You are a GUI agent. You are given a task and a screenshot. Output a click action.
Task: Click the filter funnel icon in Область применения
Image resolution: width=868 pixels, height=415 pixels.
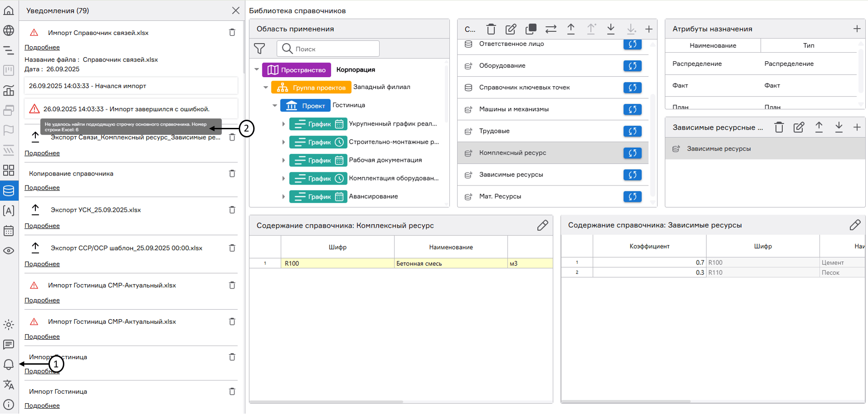pos(260,49)
